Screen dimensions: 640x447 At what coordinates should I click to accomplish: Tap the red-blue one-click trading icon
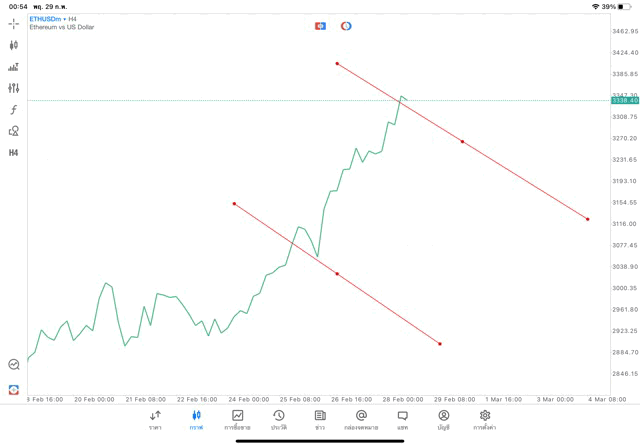coord(320,26)
